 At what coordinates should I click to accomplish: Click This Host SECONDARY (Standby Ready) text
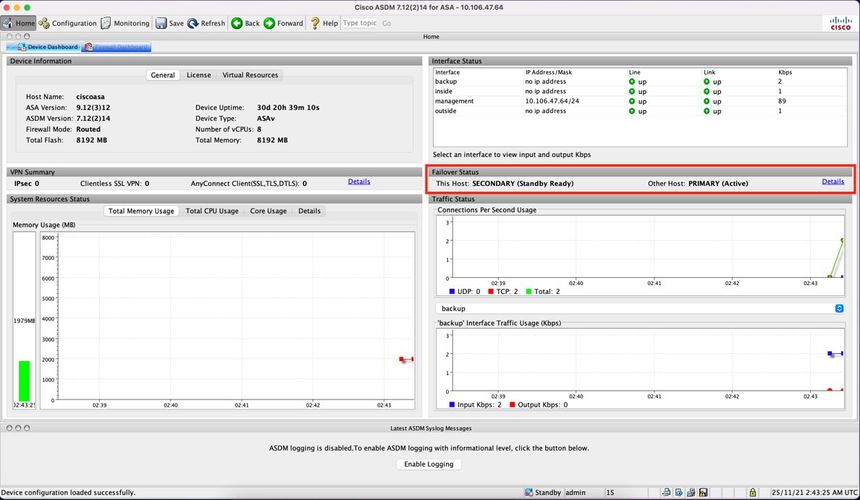pos(505,184)
